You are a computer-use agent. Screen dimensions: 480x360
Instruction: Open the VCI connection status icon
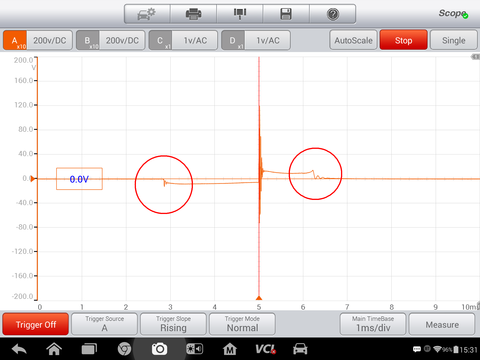click(x=265, y=349)
